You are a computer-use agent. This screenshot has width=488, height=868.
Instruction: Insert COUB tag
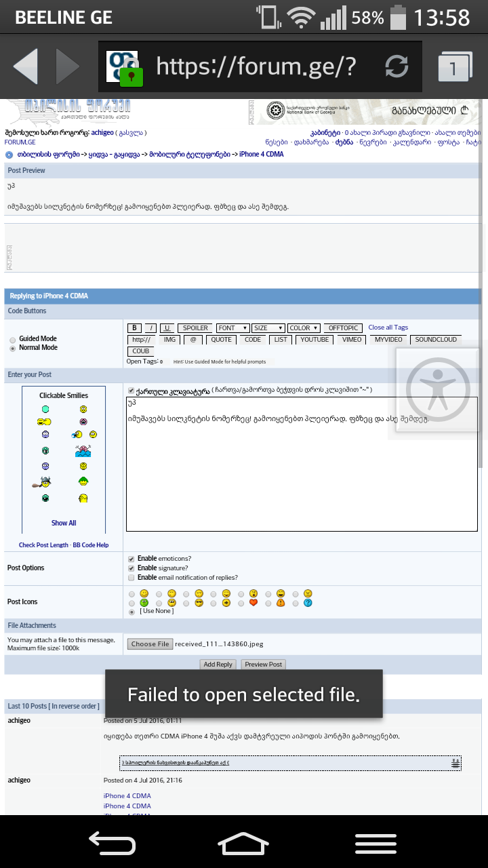(141, 351)
